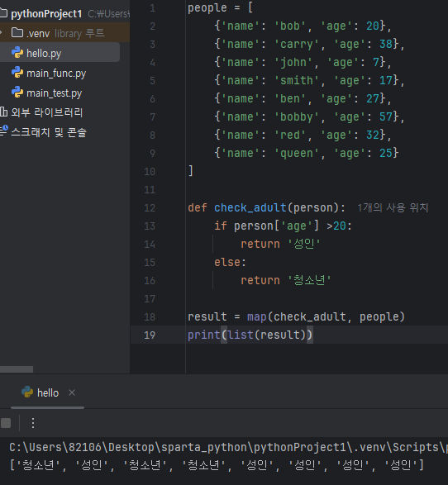This screenshot has height=485, width=448.
Task: Close the hello run tab
Action: tap(72, 392)
